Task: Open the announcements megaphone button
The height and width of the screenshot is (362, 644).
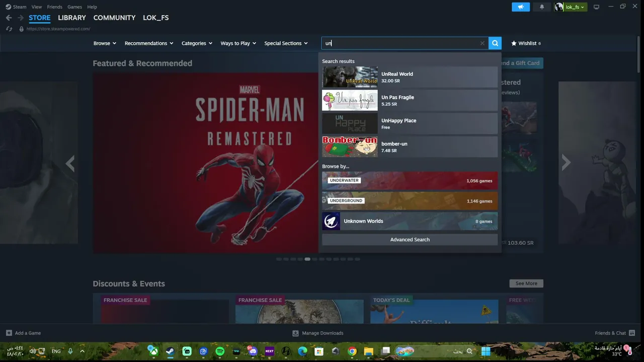Action: point(521,7)
